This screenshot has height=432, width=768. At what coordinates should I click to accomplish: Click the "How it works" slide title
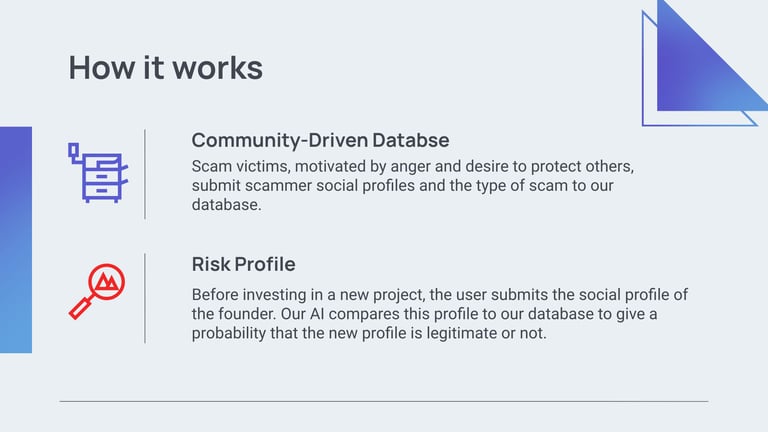(165, 67)
